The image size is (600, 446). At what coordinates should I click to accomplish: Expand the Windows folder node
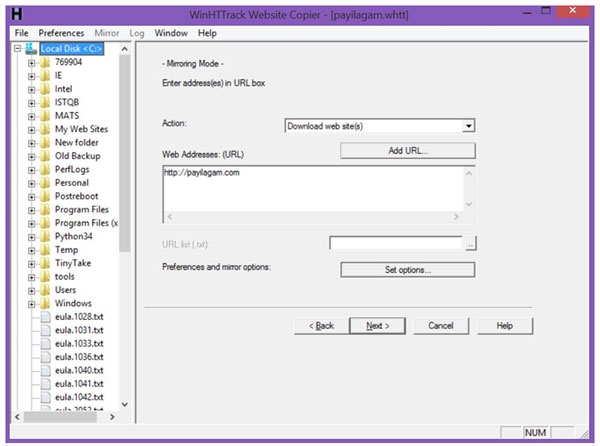[31, 304]
